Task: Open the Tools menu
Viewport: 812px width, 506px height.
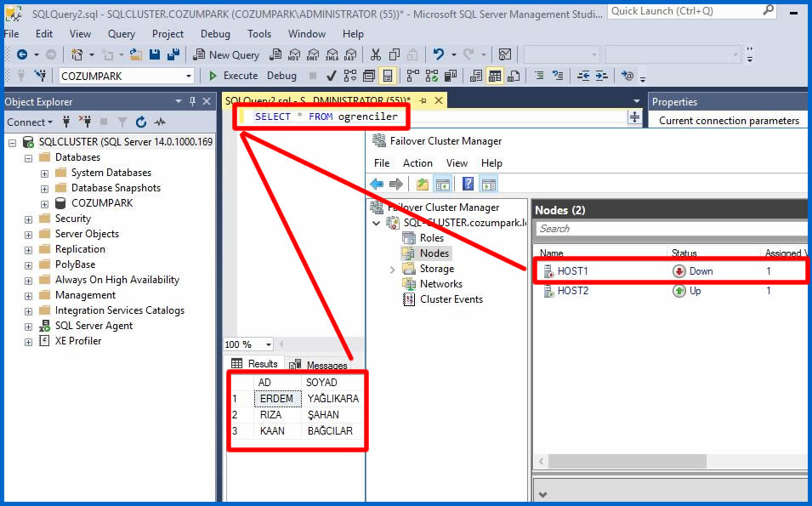Action: click(259, 34)
